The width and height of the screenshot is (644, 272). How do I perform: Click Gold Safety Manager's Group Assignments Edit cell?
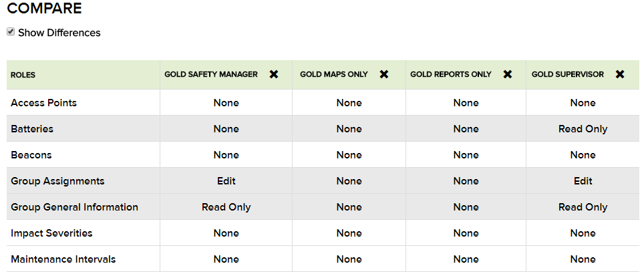(226, 181)
